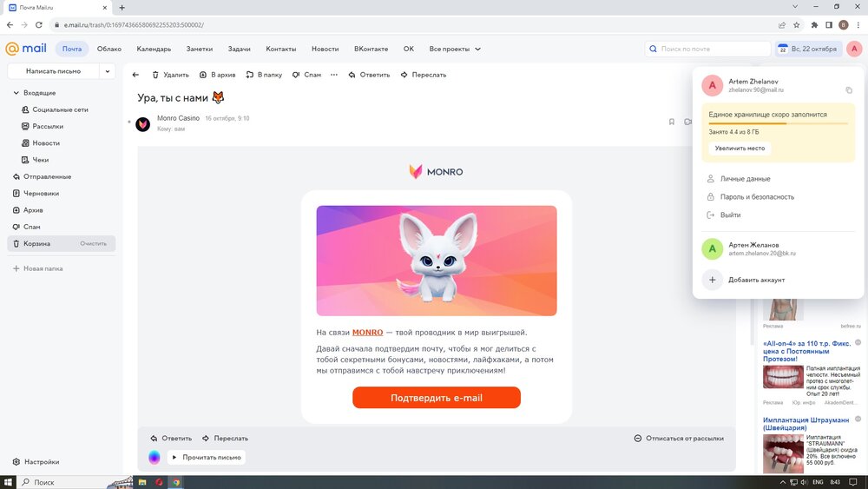Toggle the bookmark flag on email
This screenshot has width=868, height=489.
672,122
